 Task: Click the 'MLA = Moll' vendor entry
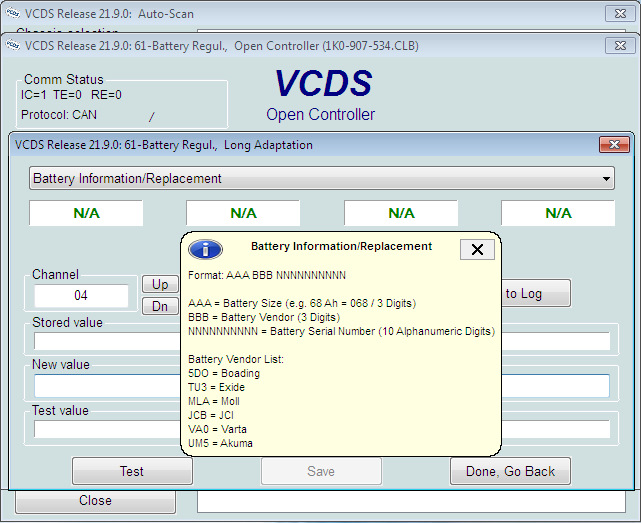click(x=214, y=401)
